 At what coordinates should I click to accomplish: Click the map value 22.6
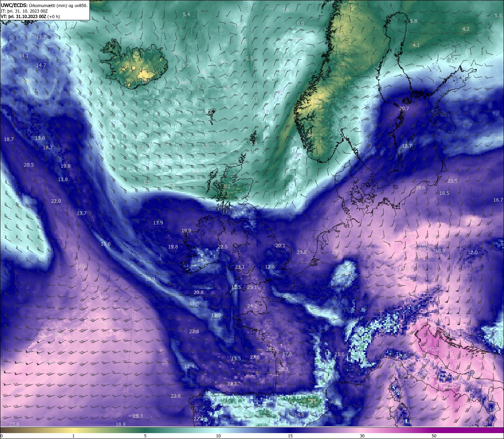194,332
